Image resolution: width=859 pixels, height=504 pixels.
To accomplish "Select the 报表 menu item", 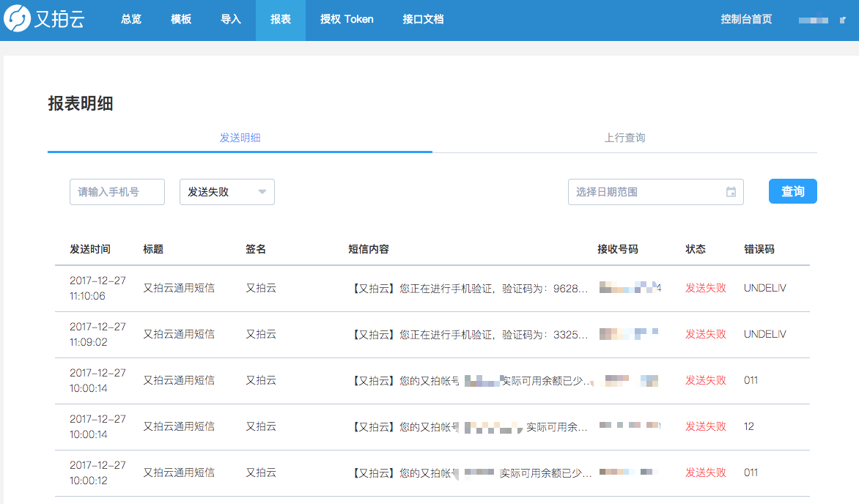I will [281, 19].
